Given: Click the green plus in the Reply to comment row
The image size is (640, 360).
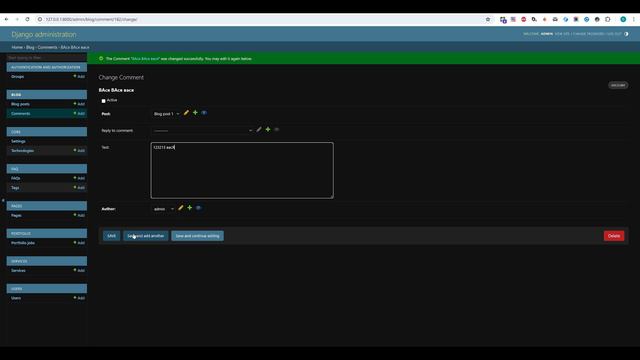Looking at the screenshot, I should [x=268, y=129].
